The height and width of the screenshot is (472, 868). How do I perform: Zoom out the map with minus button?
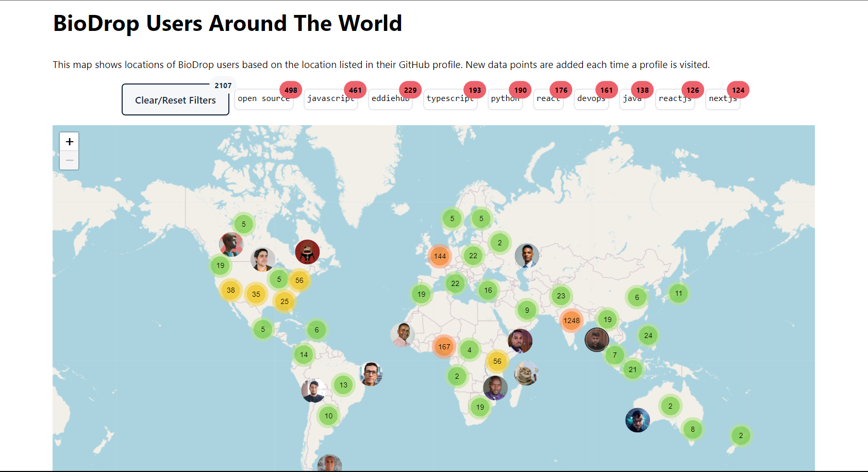coord(69,160)
